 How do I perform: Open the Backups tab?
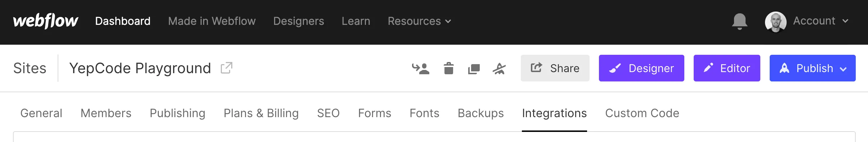tap(480, 113)
